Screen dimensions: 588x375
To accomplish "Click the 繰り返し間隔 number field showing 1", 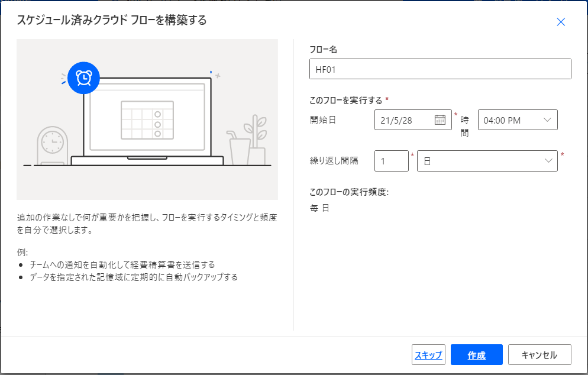I will 391,161.
